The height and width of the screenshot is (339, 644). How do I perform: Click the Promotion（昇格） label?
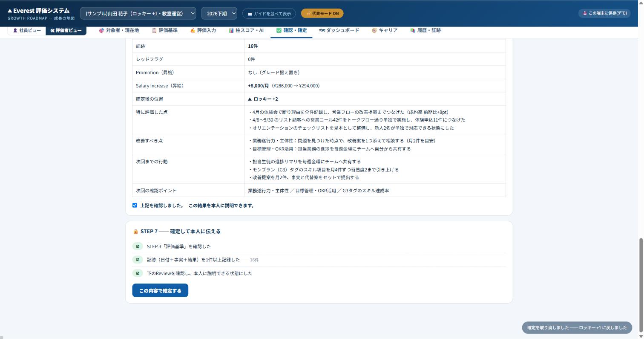pos(155,72)
